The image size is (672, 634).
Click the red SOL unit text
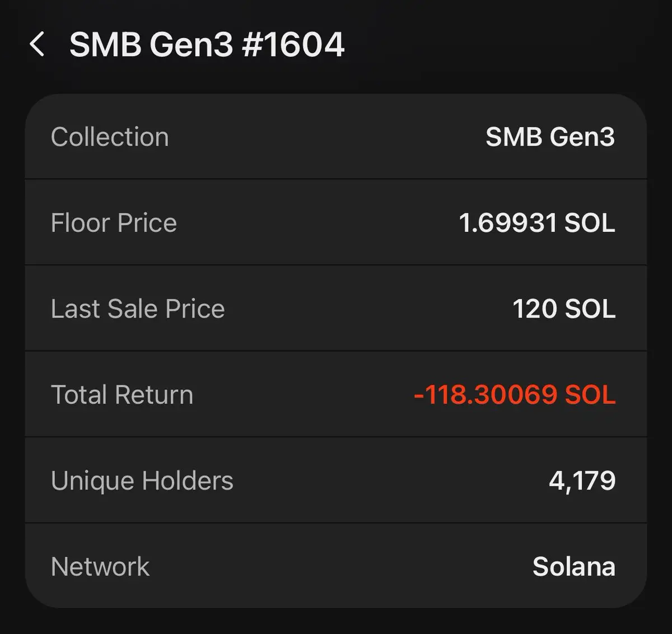click(x=590, y=394)
